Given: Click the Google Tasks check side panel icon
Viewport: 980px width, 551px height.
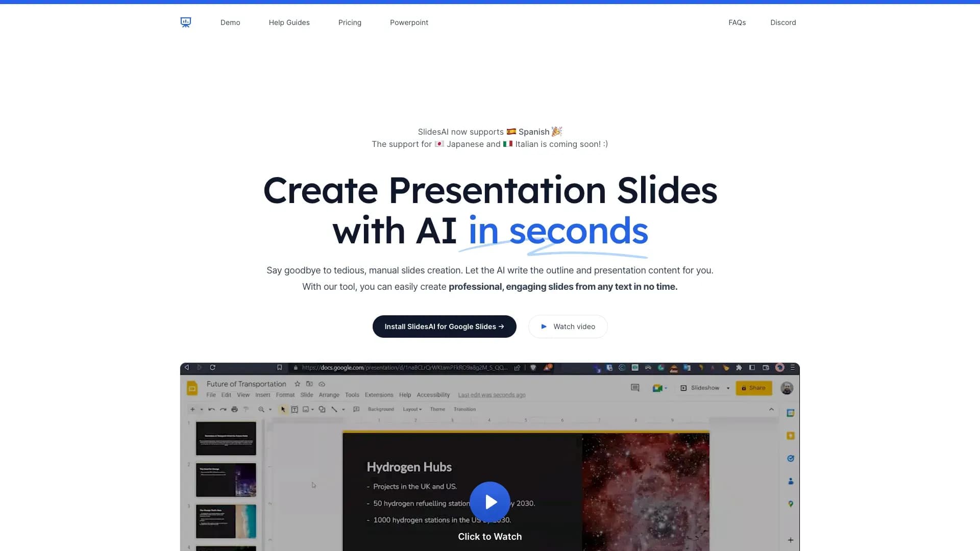Looking at the screenshot, I should pyautogui.click(x=791, y=458).
